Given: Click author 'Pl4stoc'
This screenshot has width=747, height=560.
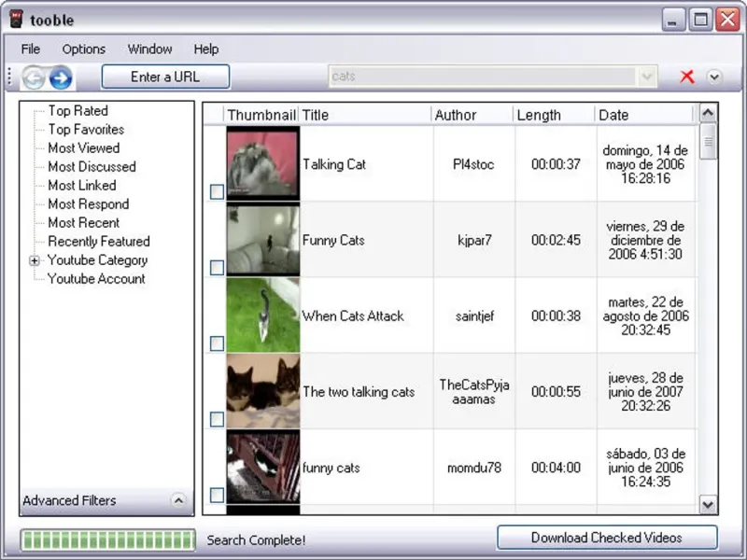Looking at the screenshot, I should (x=473, y=164).
